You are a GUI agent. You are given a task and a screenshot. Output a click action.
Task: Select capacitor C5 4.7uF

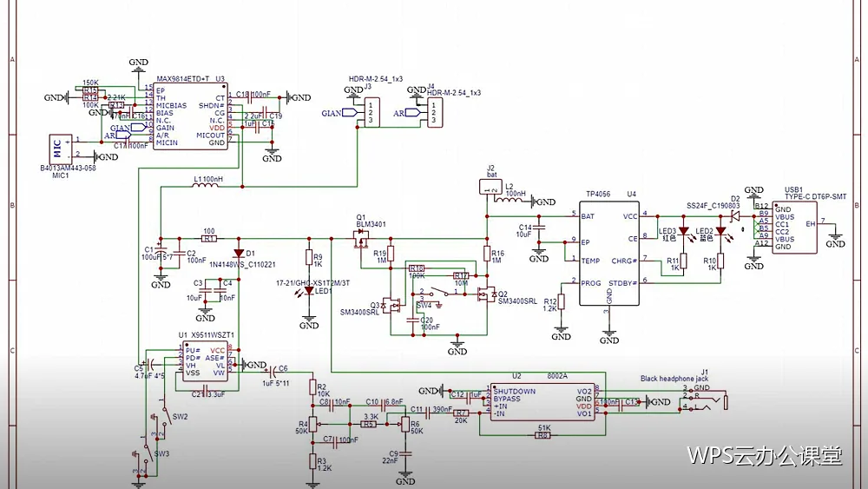[x=150, y=363]
